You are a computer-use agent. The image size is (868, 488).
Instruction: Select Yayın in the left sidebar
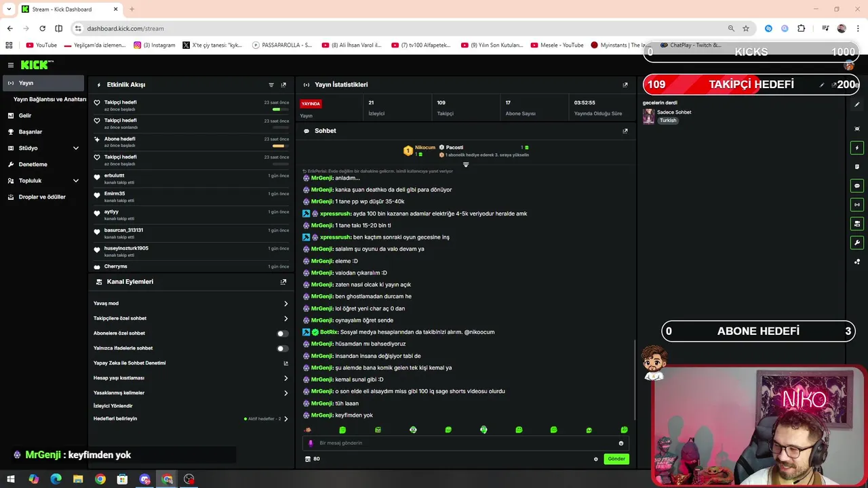point(43,83)
